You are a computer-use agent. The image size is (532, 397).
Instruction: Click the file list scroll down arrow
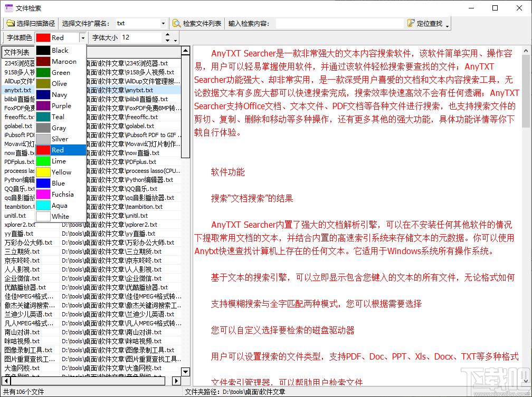[185, 372]
